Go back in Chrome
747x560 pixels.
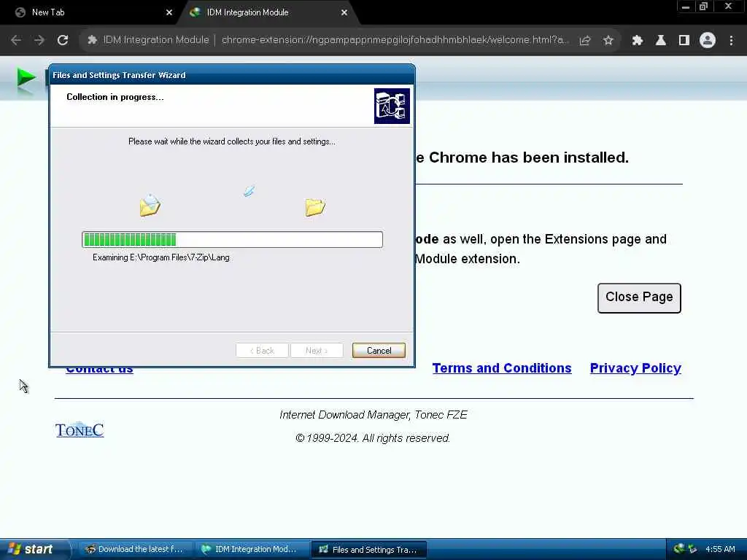16,40
